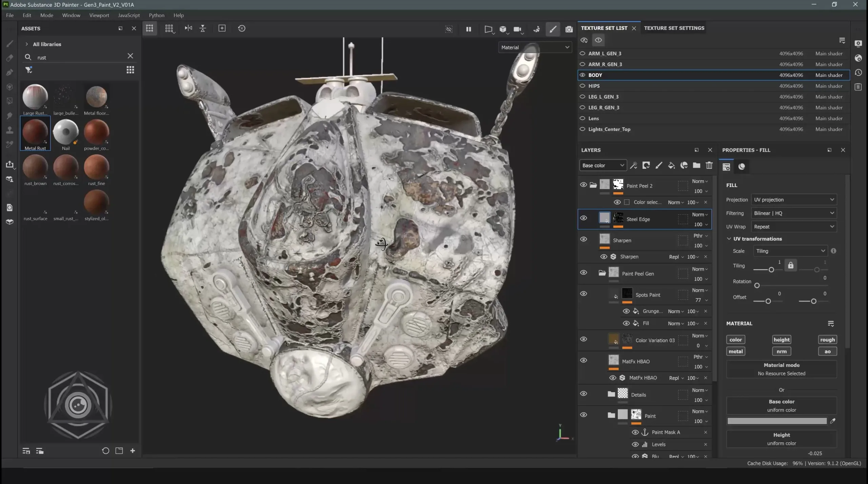Delete layer using the trash icon
Viewport: 868px width, 484px height.
click(709, 165)
